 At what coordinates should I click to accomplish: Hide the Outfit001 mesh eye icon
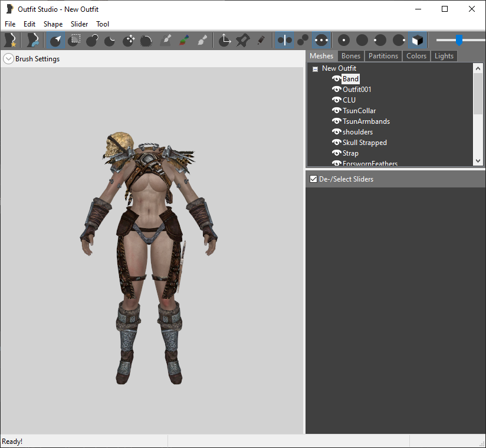336,89
